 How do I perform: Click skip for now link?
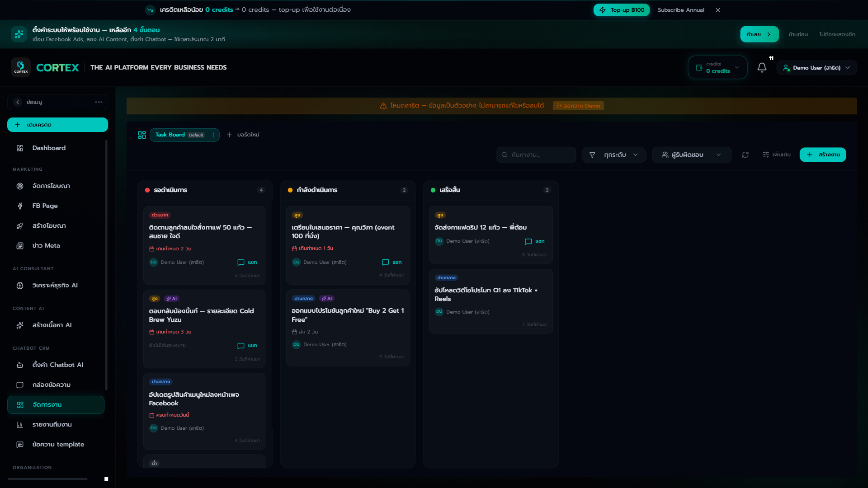798,34
